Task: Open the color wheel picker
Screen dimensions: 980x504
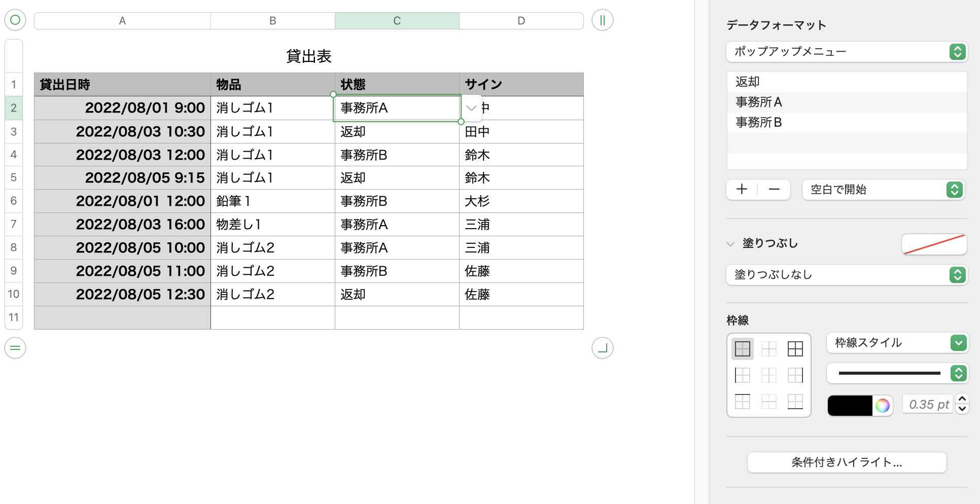Action: [882, 405]
